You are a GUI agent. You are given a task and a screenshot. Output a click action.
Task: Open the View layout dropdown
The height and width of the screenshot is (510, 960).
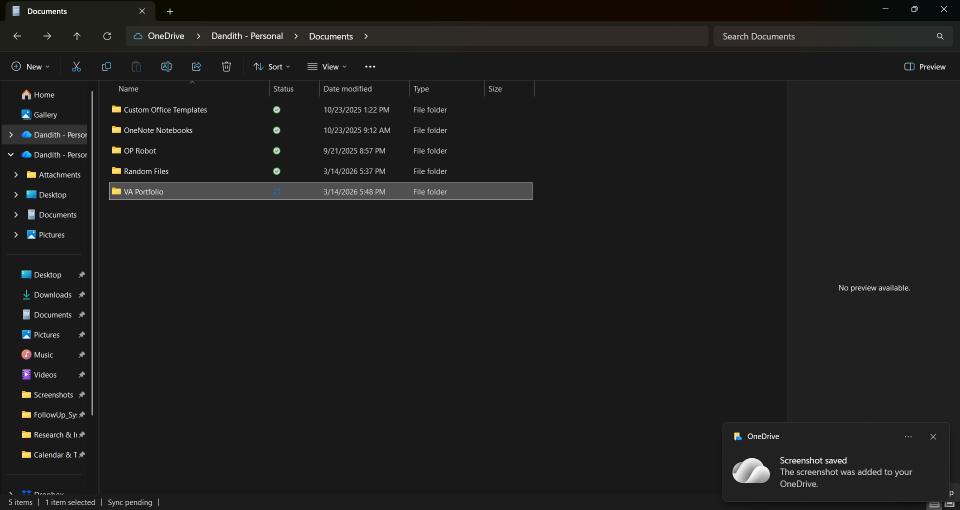point(327,67)
